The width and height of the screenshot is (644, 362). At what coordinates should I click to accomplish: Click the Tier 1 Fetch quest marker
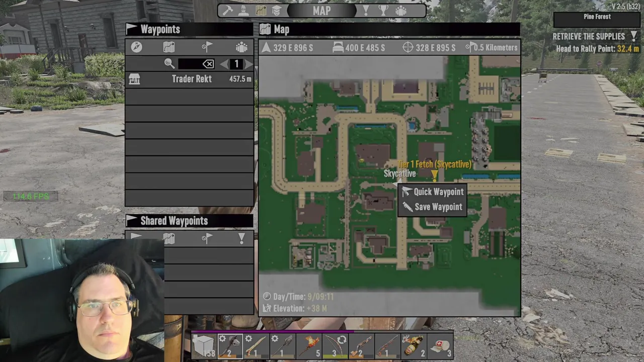[x=435, y=174]
